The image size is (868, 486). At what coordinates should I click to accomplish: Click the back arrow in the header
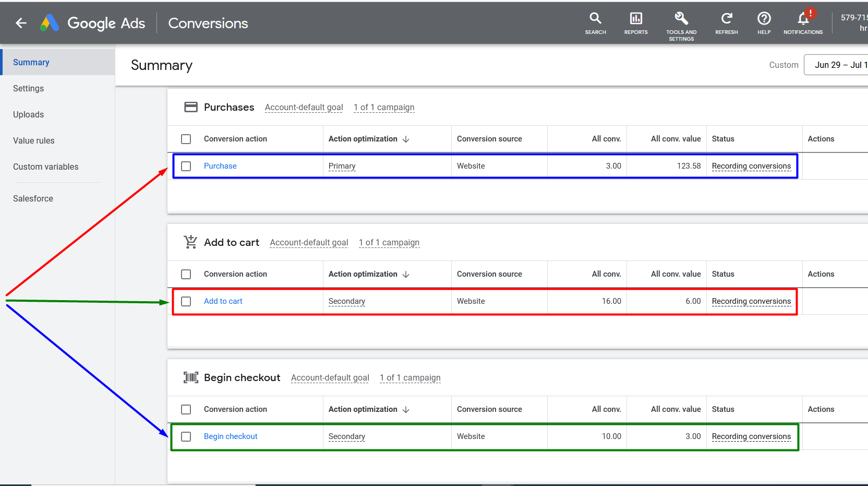21,23
